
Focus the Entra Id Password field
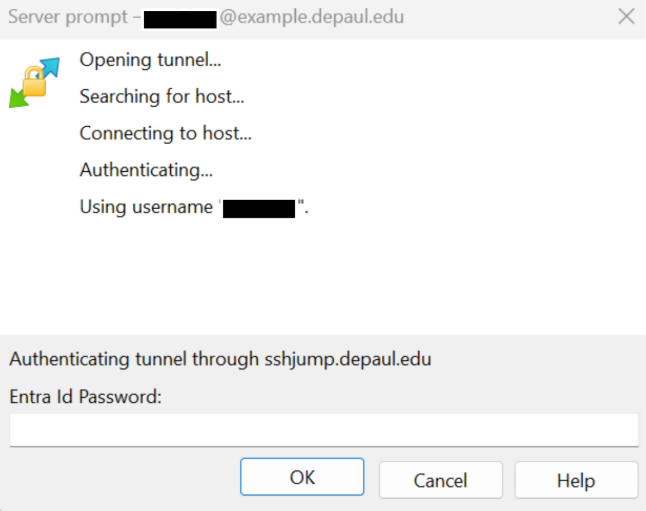pos(323,430)
